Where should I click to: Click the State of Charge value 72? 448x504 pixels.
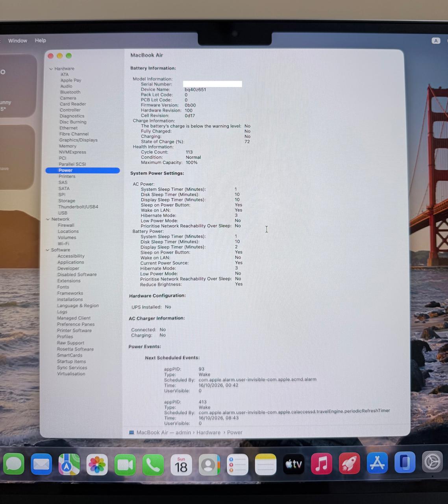coord(247,142)
